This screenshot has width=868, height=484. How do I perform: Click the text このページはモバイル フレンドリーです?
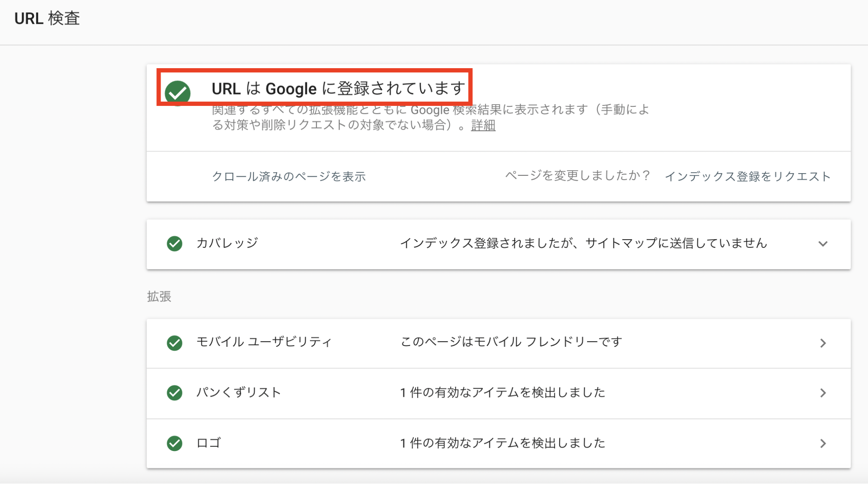click(511, 342)
